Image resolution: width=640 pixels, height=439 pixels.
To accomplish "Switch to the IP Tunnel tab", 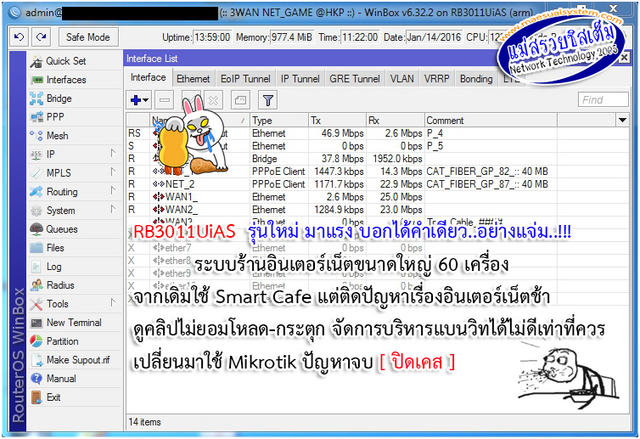I will (x=300, y=79).
